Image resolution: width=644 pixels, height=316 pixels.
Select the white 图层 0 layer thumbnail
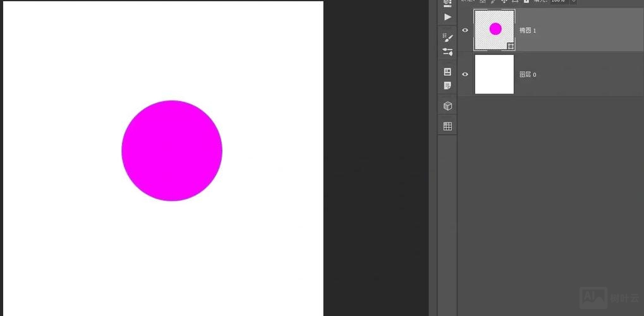pos(494,75)
